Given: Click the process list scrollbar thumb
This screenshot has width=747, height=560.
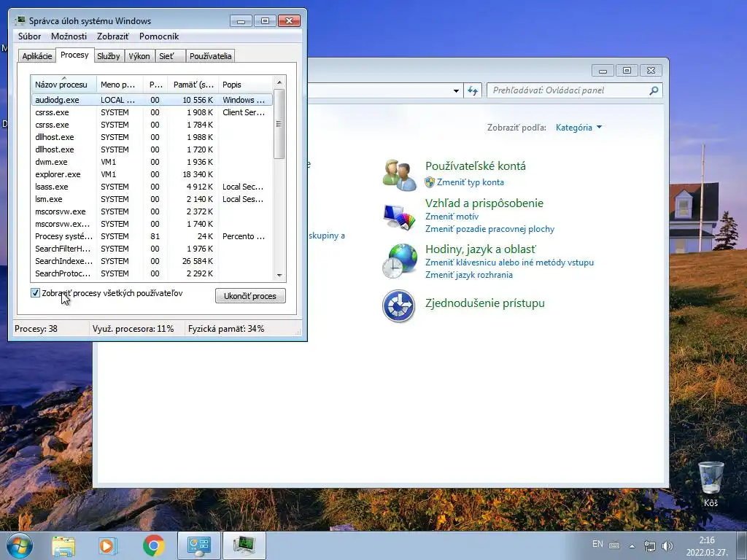Looking at the screenshot, I should click(279, 124).
